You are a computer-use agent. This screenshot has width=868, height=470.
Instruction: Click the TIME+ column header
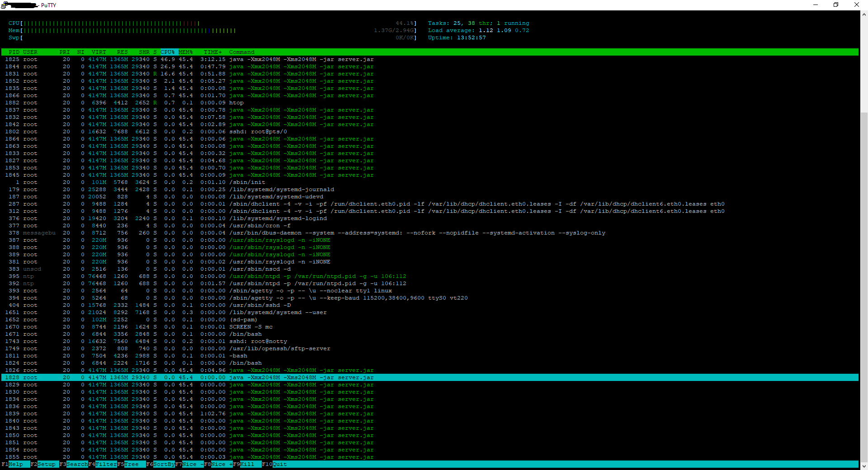tap(212, 52)
